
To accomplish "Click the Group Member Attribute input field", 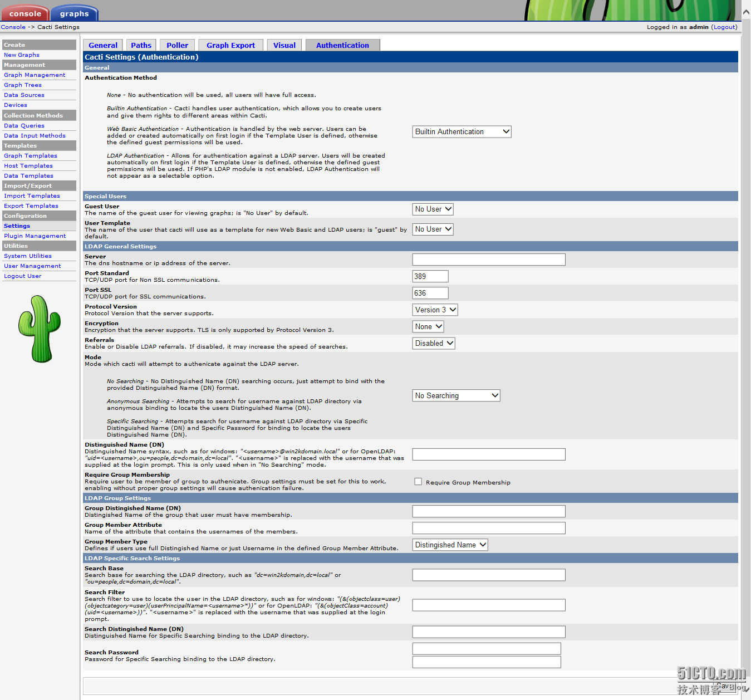I will (x=489, y=528).
